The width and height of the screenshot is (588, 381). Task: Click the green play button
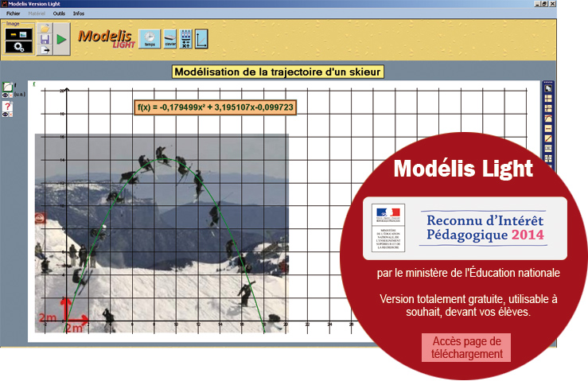[x=61, y=39]
